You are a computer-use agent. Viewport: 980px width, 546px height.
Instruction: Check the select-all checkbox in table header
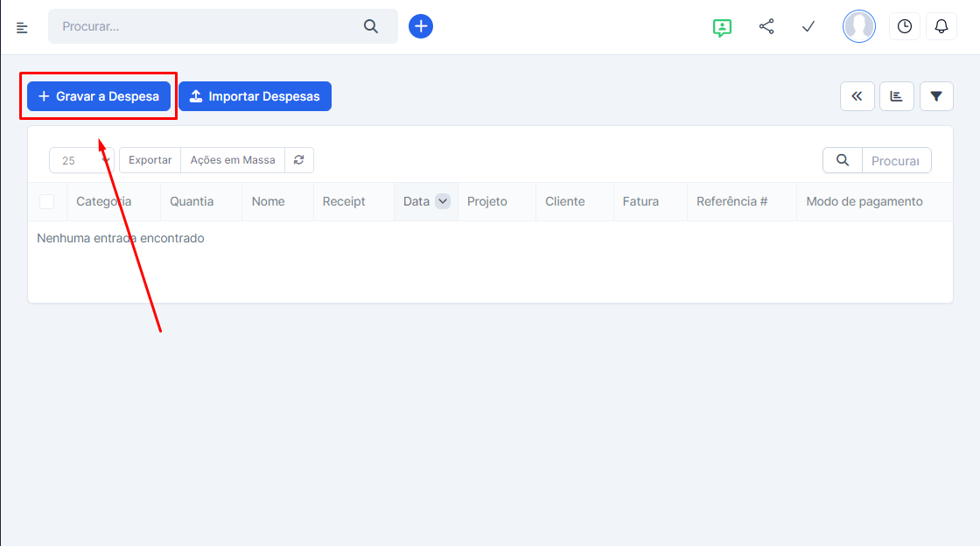click(x=47, y=202)
